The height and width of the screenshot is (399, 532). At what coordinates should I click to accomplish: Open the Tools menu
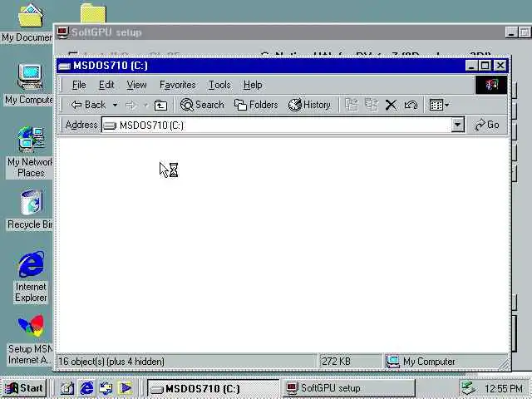219,85
